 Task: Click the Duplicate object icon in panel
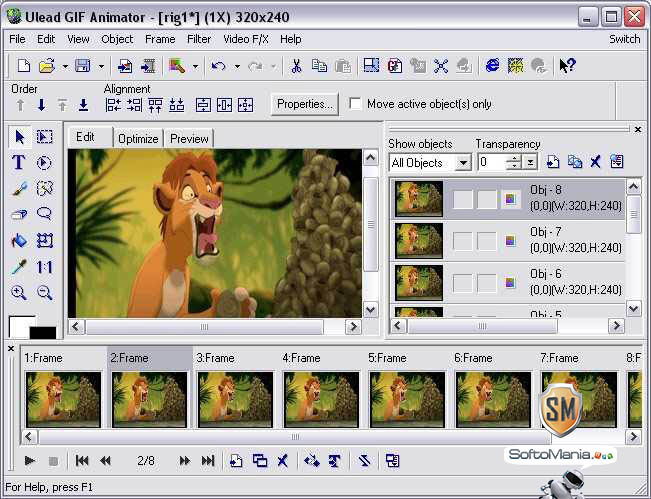575,161
